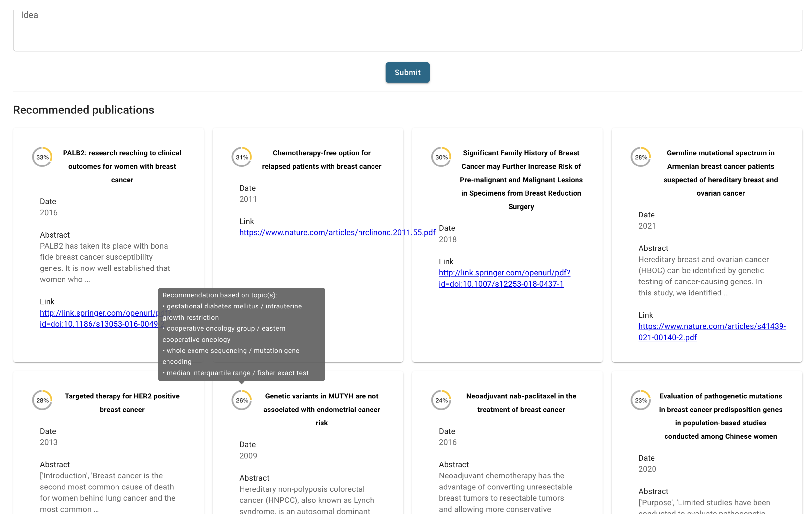Click the 28% circle on Germline mutational card

coord(640,157)
